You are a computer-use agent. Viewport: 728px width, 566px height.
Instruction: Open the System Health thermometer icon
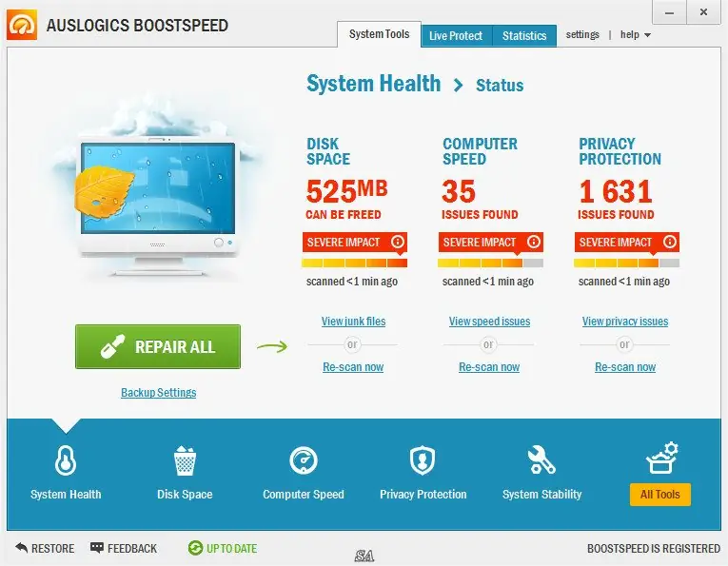[66, 460]
